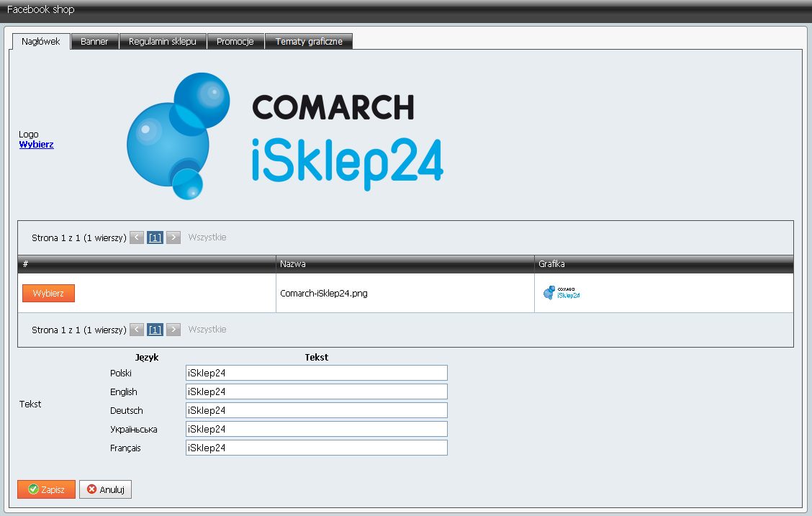Click the Deutsch language label
Image resolution: width=812 pixels, height=516 pixels.
(x=127, y=410)
